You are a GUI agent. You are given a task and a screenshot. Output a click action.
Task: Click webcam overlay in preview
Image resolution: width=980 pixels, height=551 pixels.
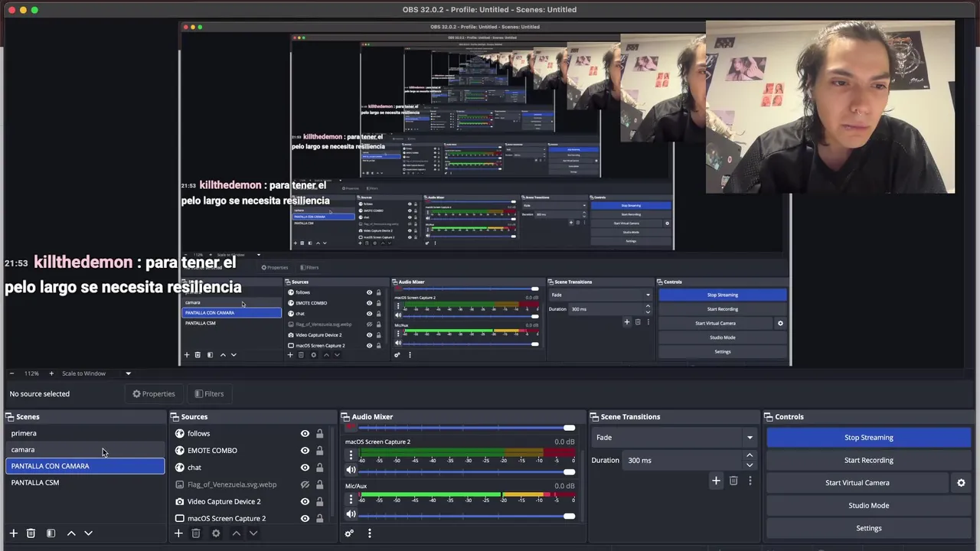pos(830,107)
